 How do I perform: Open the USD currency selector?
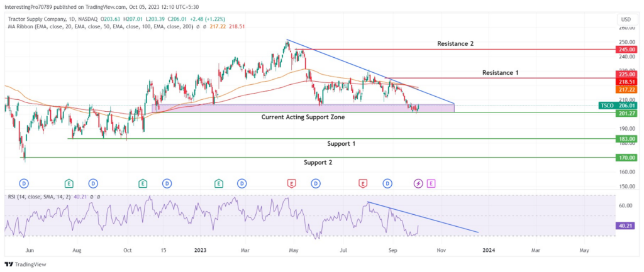click(626, 19)
